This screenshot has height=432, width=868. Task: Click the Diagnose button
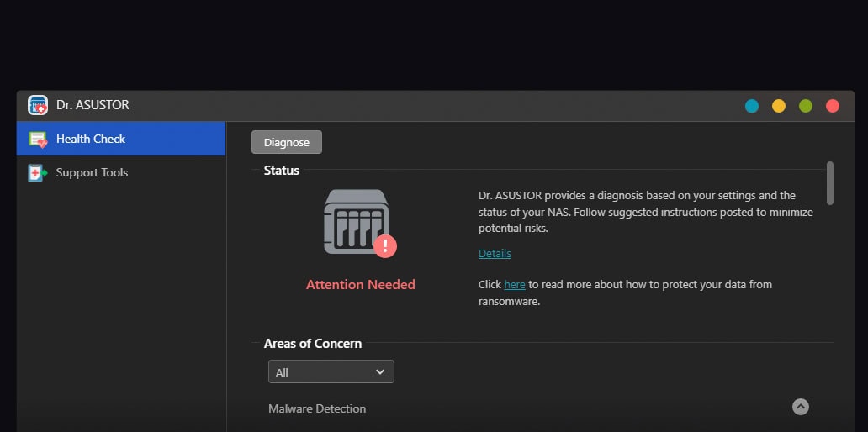[287, 142]
